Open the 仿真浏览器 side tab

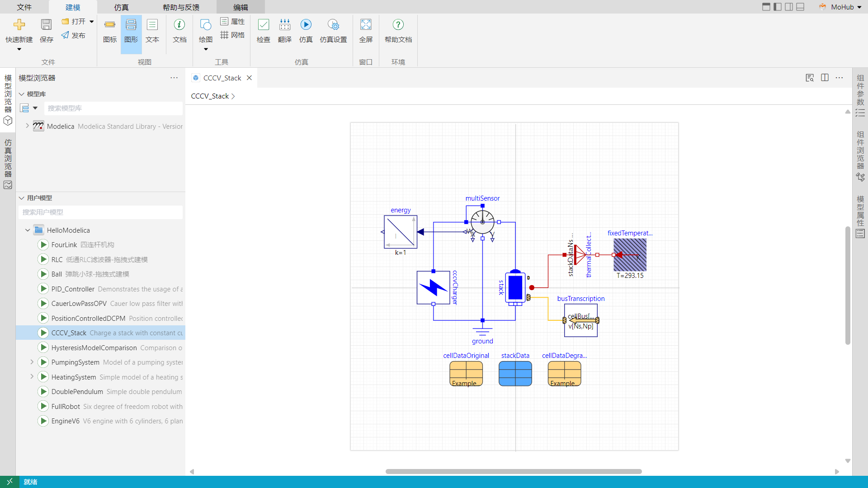point(8,164)
